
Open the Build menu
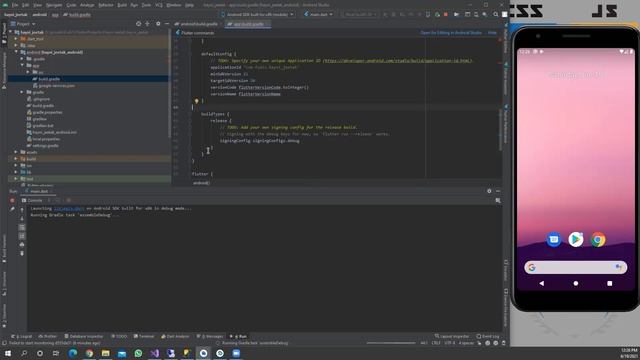coord(122,5)
